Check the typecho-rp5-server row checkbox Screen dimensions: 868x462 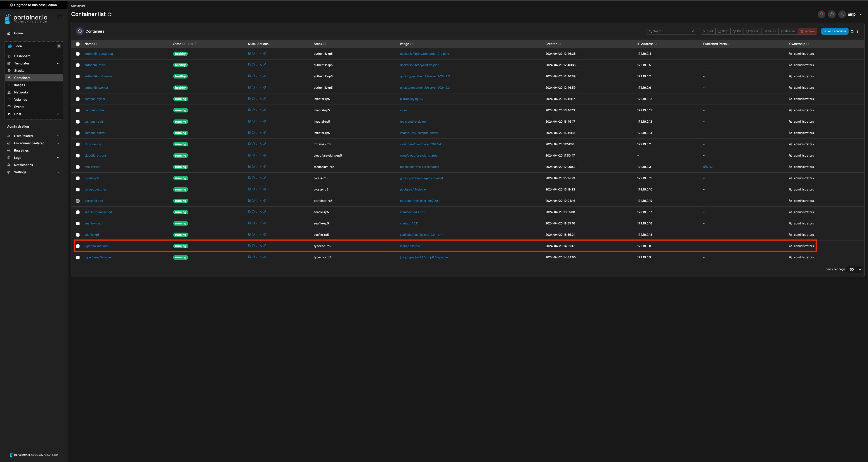78,257
